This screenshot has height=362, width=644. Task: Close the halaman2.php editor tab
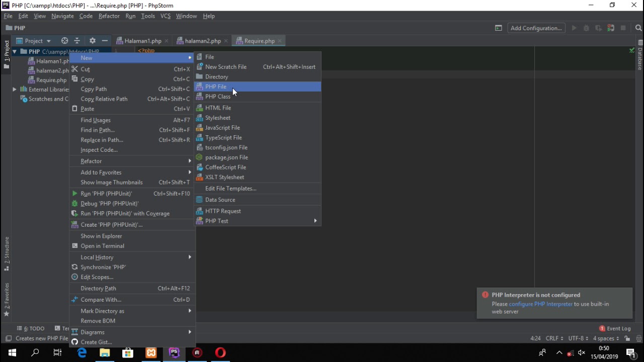[x=226, y=41]
